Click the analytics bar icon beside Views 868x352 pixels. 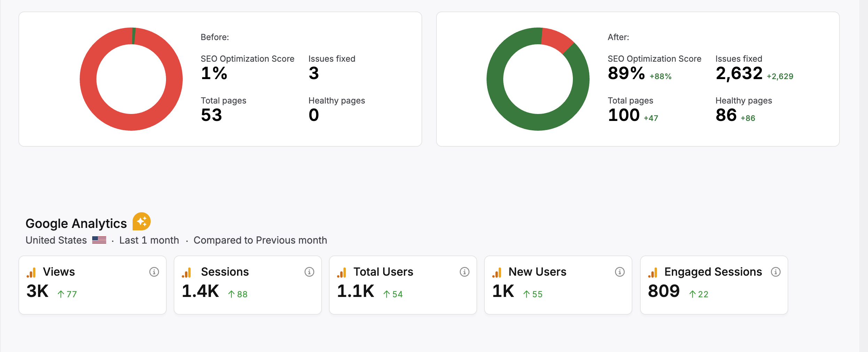[x=31, y=273]
